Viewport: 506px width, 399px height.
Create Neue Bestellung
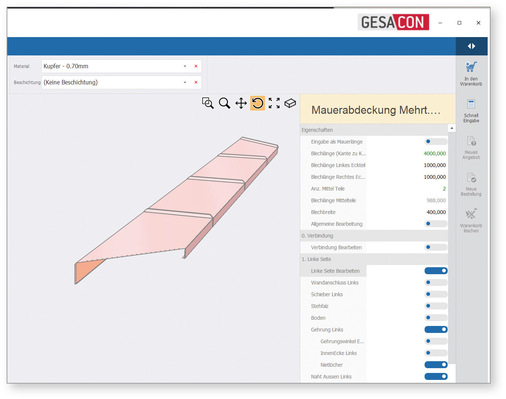tap(471, 184)
